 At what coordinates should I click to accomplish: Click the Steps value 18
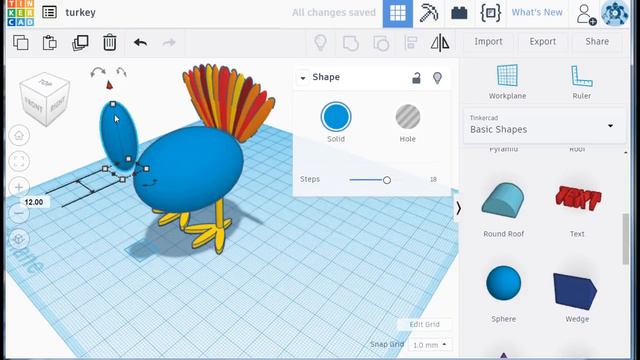point(433,179)
